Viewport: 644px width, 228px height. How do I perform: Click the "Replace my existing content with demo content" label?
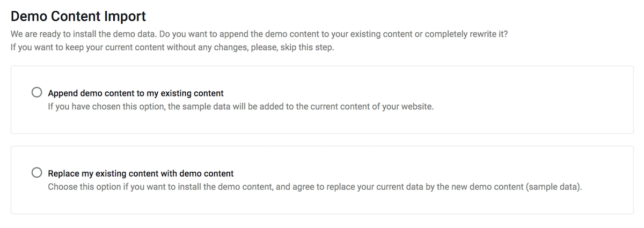click(x=141, y=173)
